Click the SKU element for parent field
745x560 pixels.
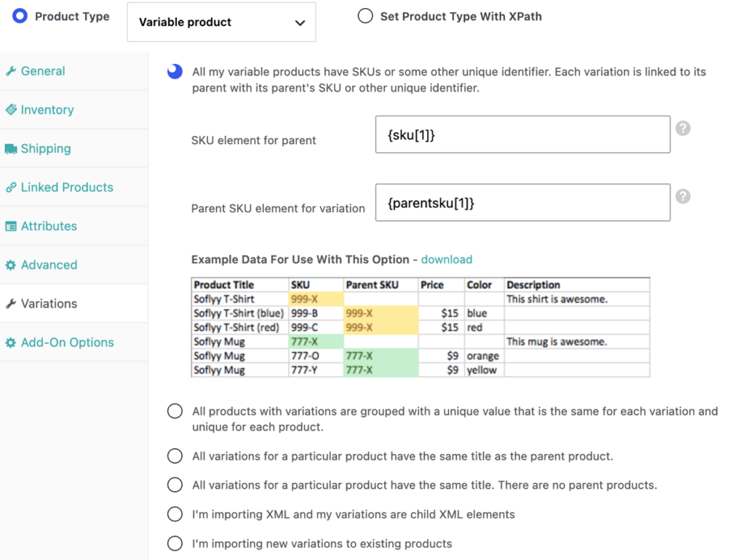(522, 135)
